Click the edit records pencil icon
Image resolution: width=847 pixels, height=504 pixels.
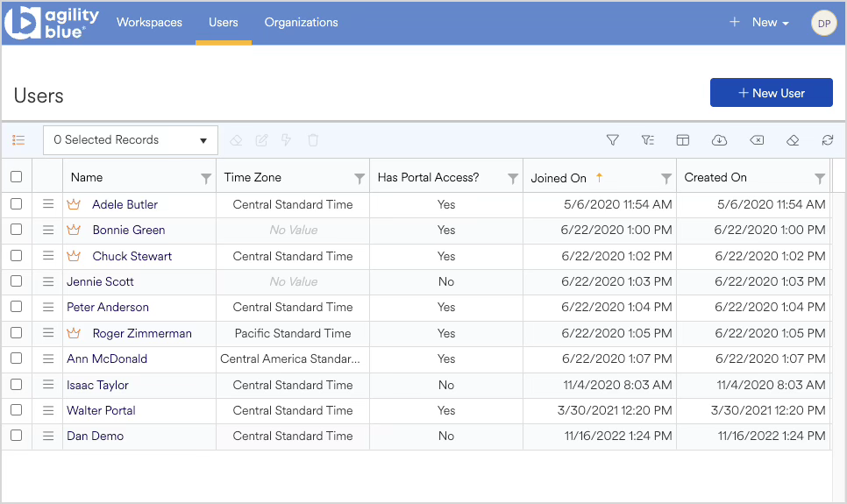261,140
